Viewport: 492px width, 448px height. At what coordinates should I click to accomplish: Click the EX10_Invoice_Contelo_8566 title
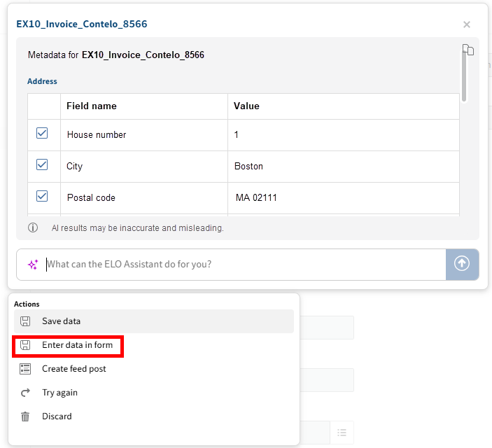(x=82, y=24)
